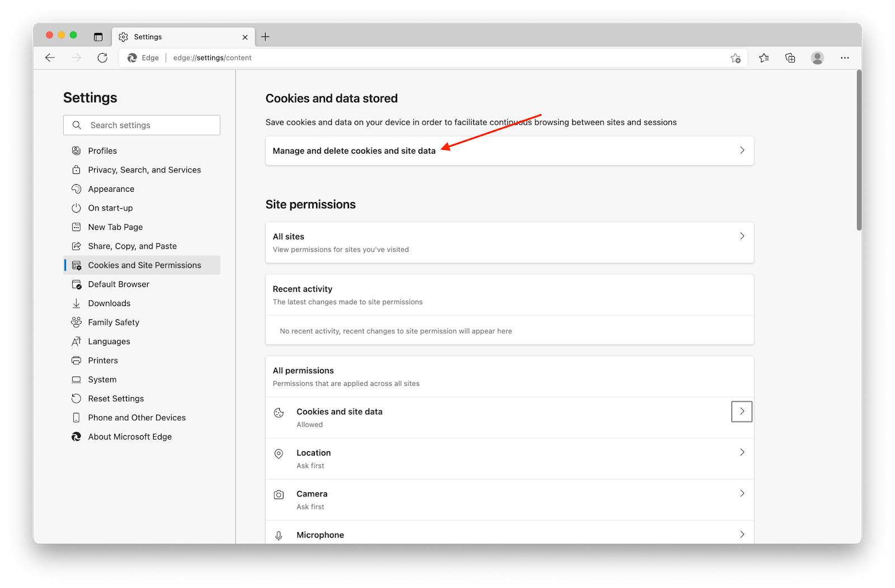
Task: Open the Location permission row
Action: (x=510, y=459)
